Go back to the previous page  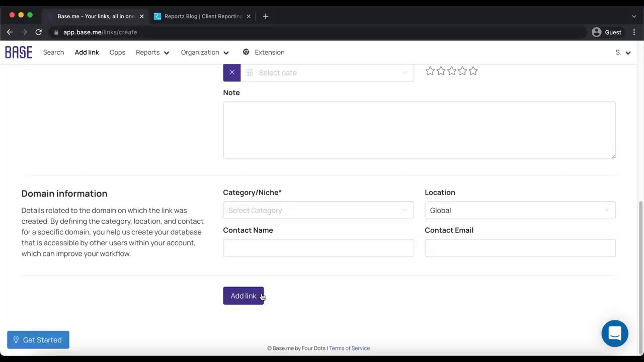tap(10, 32)
